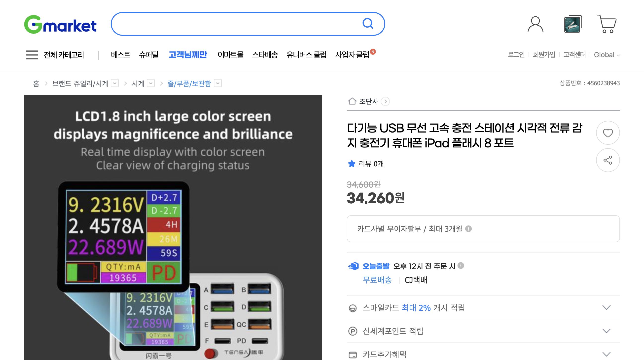Open the Global language dropdown
The height and width of the screenshot is (360, 644).
pos(607,55)
